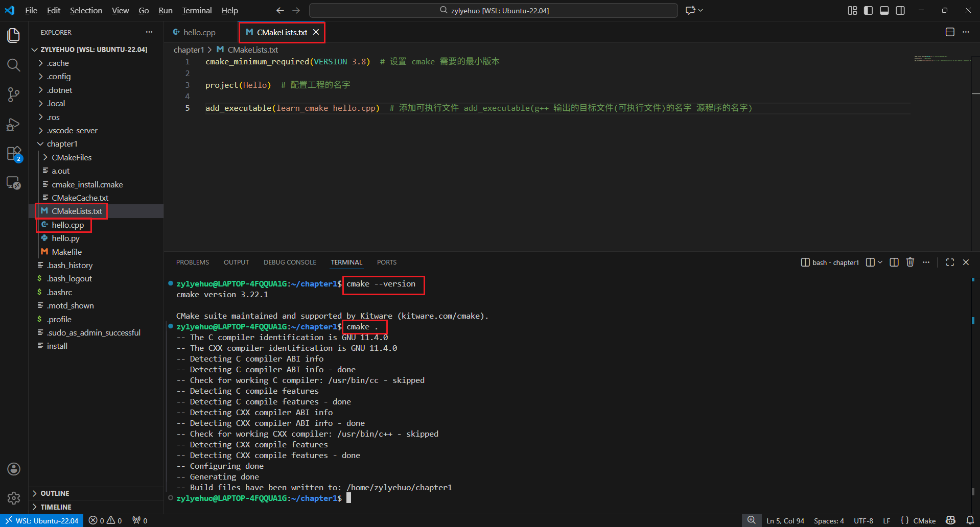980x527 pixels.
Task: Go forward with navigation arrow
Action: coord(296,10)
